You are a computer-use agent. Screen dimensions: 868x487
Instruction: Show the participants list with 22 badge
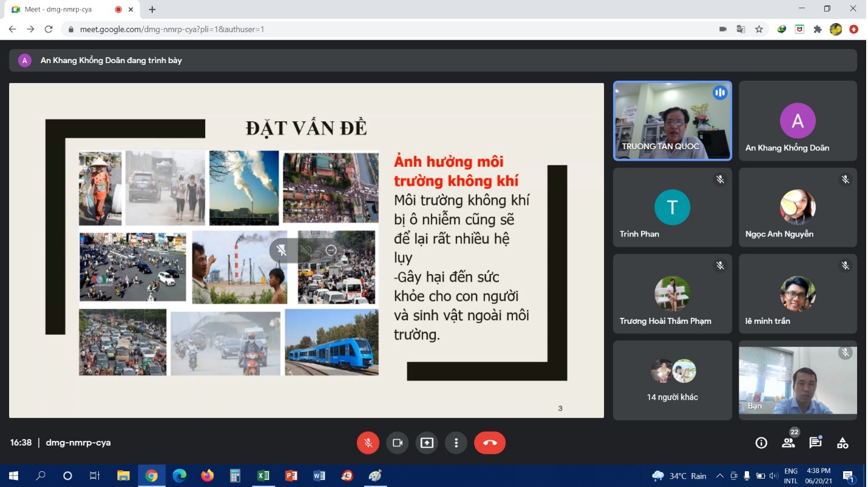(x=788, y=443)
